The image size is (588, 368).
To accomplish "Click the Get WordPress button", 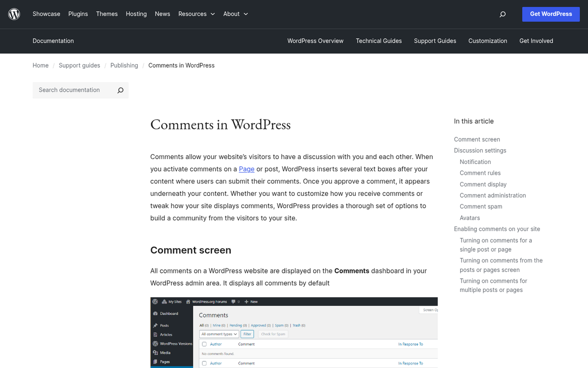I will (550, 14).
